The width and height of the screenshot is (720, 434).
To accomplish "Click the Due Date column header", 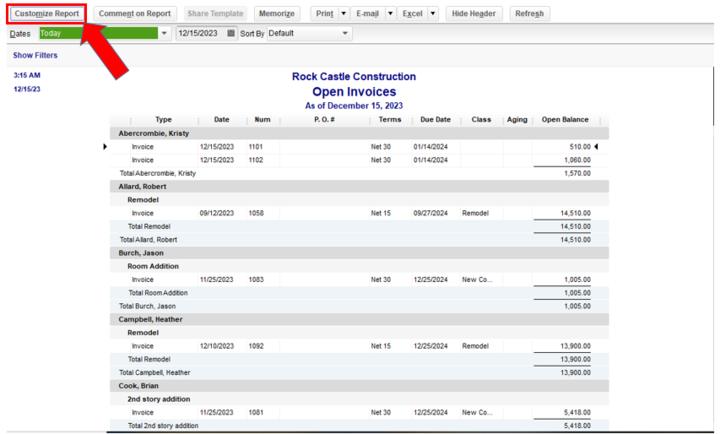I will coord(436,120).
